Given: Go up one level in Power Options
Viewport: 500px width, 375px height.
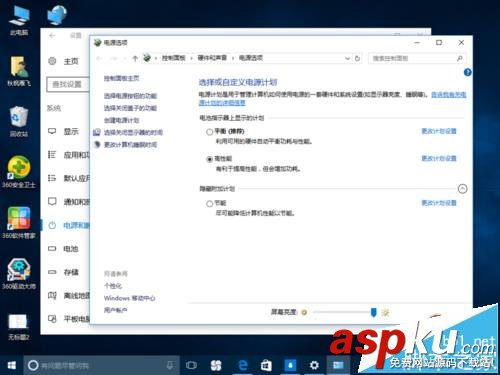Looking at the screenshot, I should tap(135, 58).
